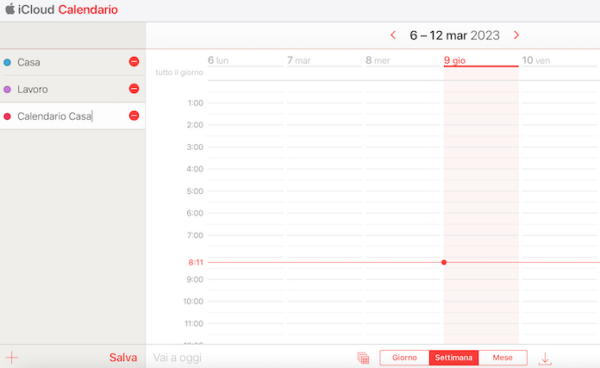Select the Casa calendar name

(x=29, y=62)
